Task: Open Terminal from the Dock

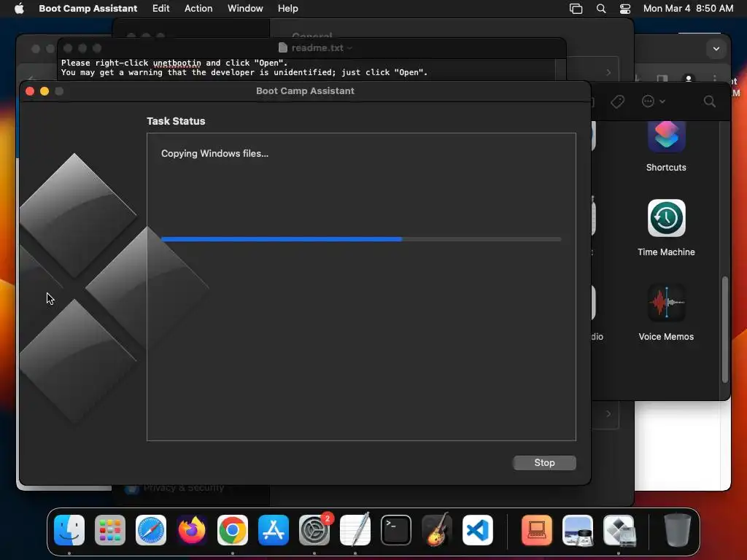Action: point(396,530)
